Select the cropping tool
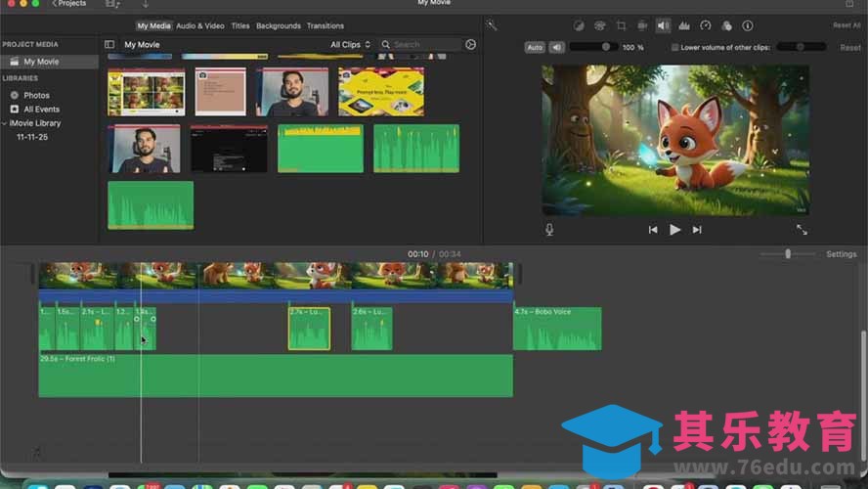868x489 pixels. point(621,25)
